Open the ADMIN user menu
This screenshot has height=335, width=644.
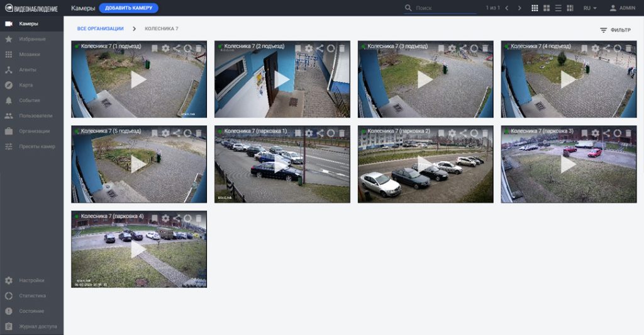pyautogui.click(x=623, y=8)
